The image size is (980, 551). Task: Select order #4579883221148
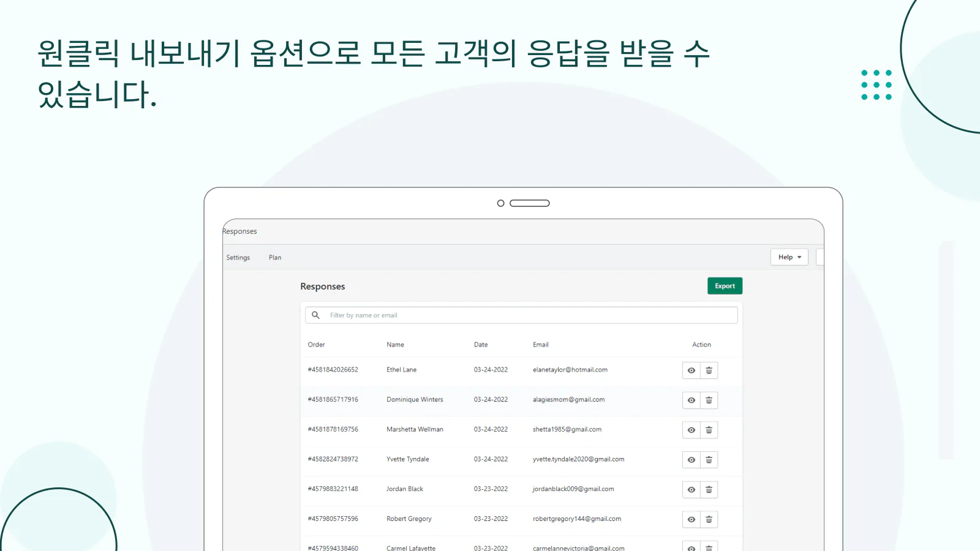333,489
